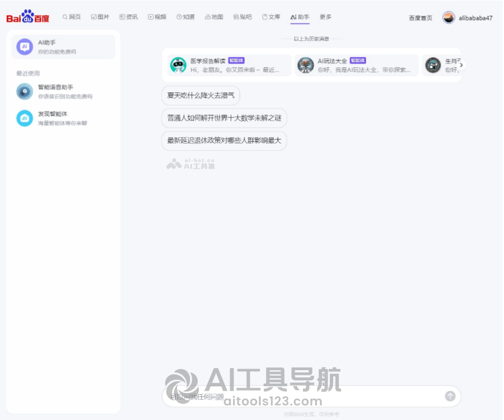Click the AI玩法大全 robot avatar

pyautogui.click(x=305, y=65)
